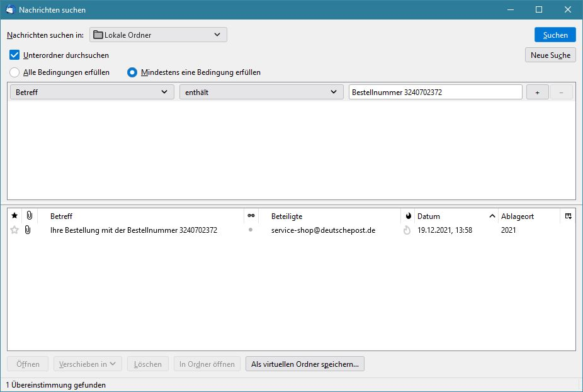Click the thread glasses column header icon
Screen dimensions: 583x392
click(251, 216)
